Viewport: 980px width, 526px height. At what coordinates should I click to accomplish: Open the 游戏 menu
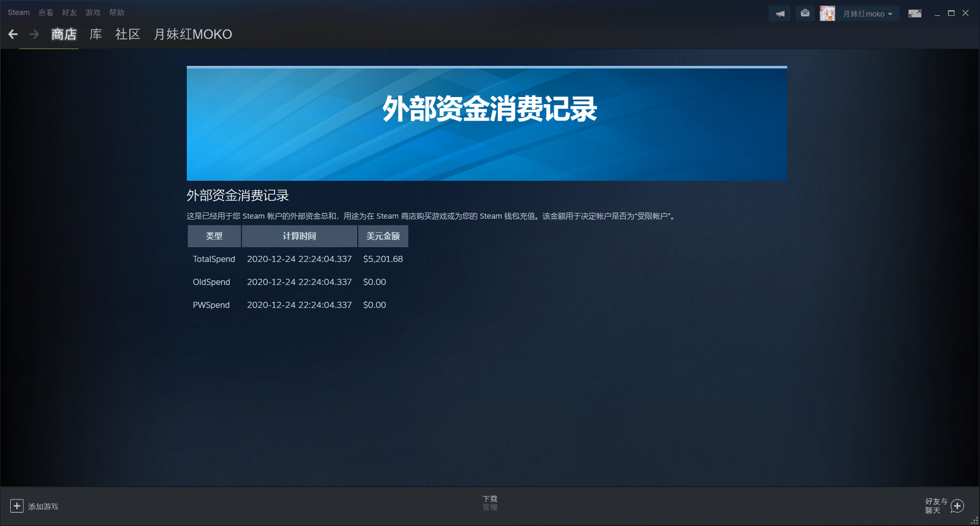(x=93, y=12)
